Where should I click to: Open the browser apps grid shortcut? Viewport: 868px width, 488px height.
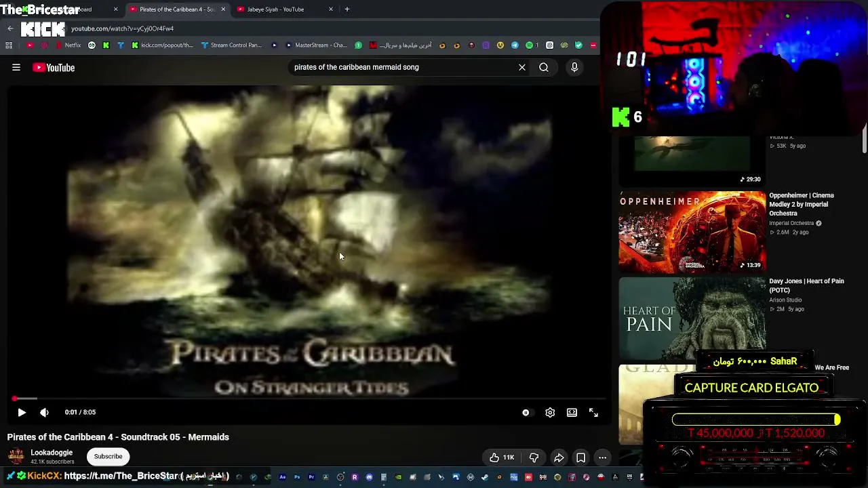[9, 45]
